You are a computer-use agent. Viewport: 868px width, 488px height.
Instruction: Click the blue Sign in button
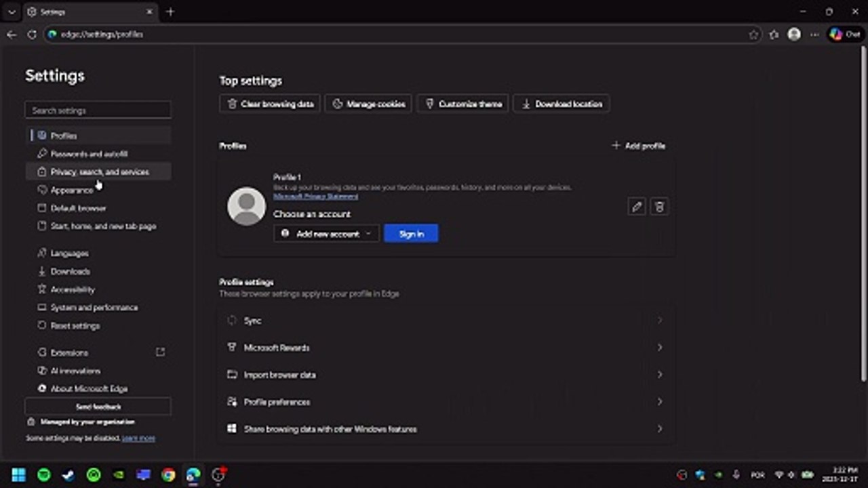[x=411, y=234]
